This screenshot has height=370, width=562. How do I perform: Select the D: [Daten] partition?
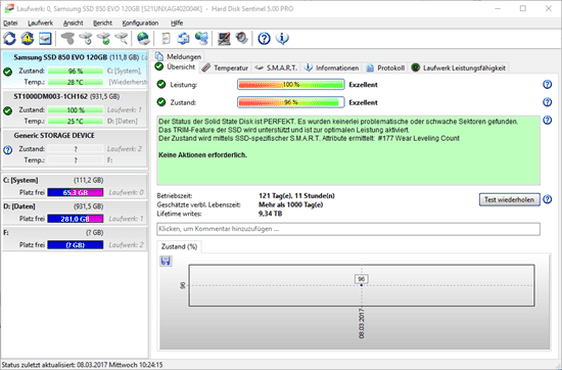click(75, 213)
